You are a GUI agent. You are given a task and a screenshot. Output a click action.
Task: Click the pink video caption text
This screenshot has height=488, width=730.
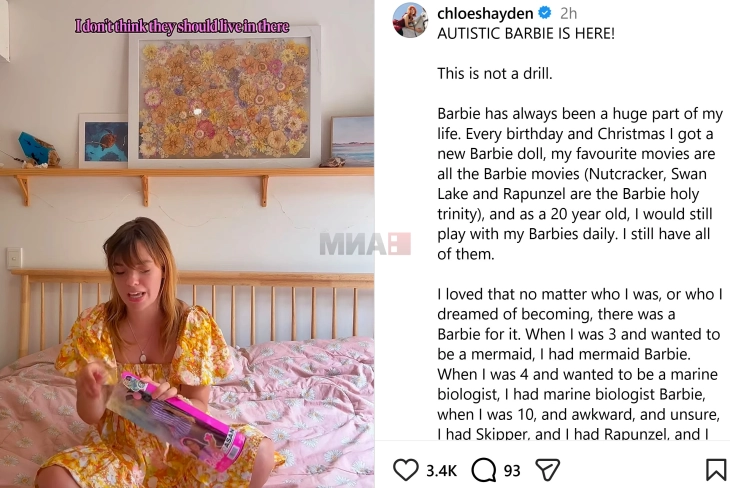tap(182, 26)
